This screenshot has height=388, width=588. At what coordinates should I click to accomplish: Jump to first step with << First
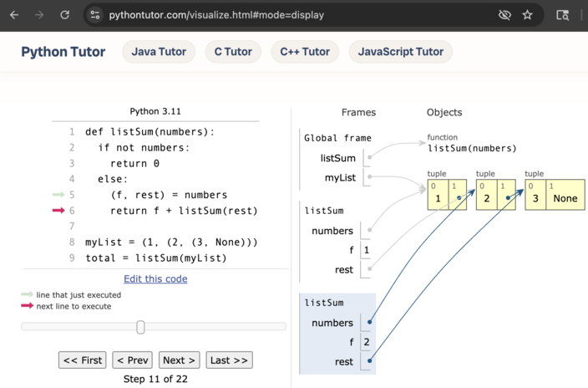(x=83, y=360)
